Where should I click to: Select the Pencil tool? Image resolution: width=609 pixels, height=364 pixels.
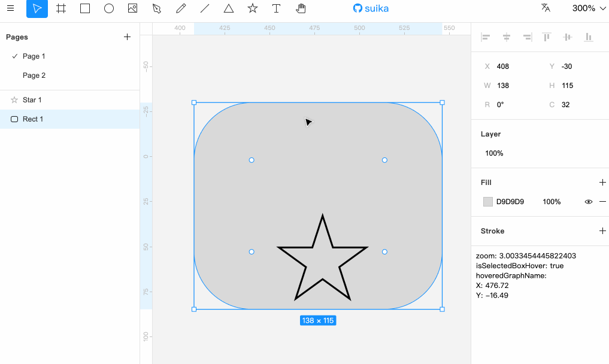click(181, 8)
